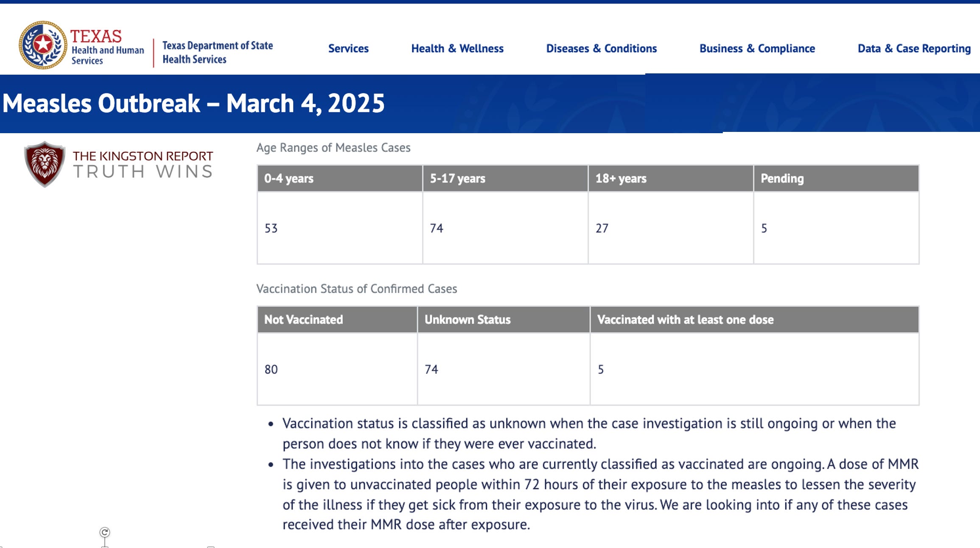Open the Business & Compliance menu

(x=757, y=49)
